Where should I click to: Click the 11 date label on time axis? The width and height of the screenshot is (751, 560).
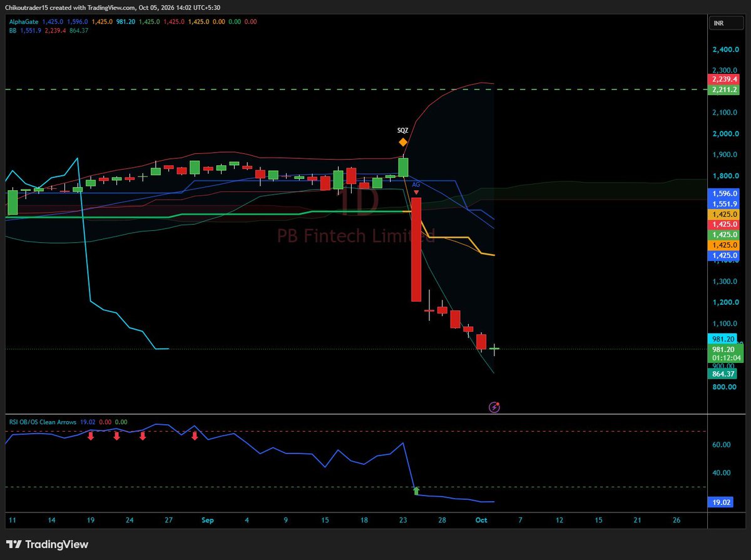13,521
